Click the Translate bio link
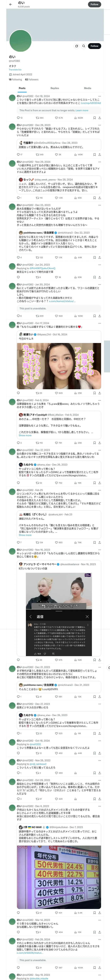The width and height of the screenshot is (110, 980). coord(15,70)
